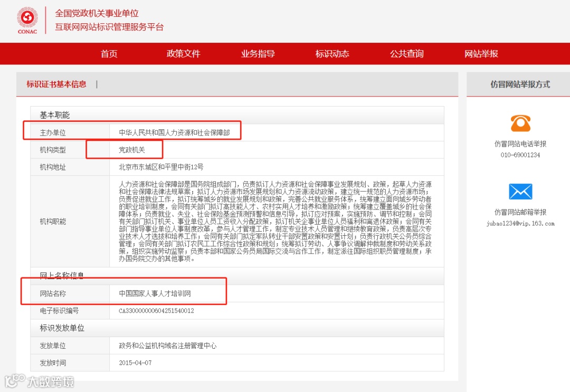This screenshot has width=570, height=392.
Task: Go to 业务指导 in the navigation bar
Action: tap(258, 54)
